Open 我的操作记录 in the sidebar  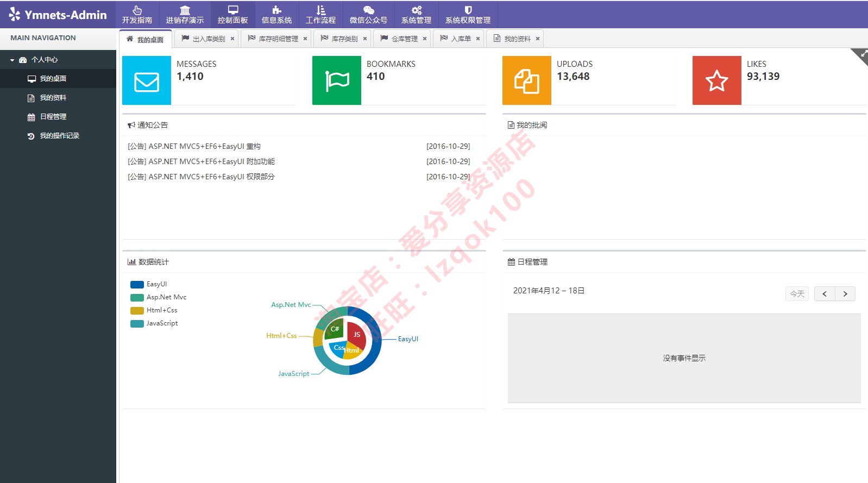point(58,135)
